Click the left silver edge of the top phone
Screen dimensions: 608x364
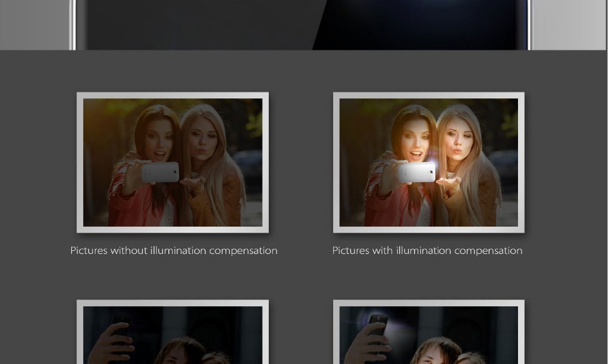(73, 24)
